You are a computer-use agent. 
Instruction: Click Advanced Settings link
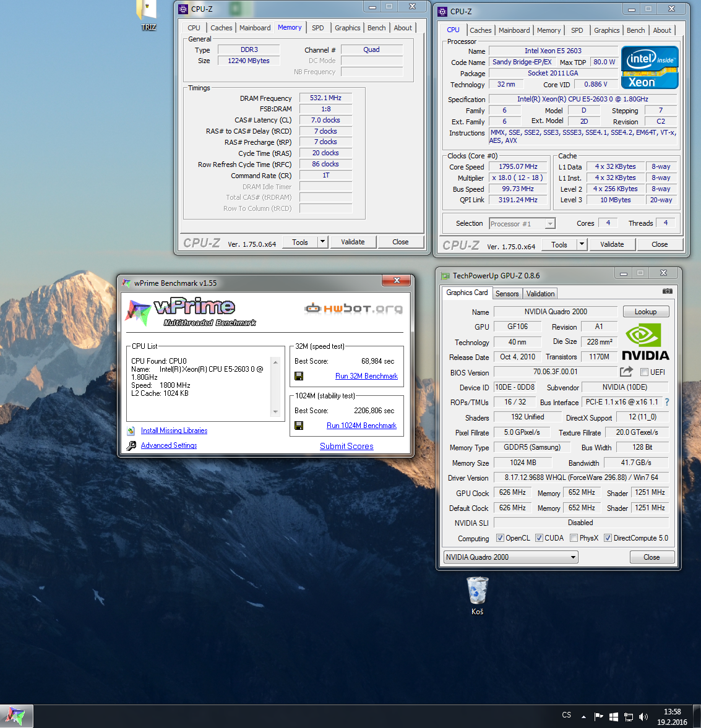pyautogui.click(x=169, y=445)
